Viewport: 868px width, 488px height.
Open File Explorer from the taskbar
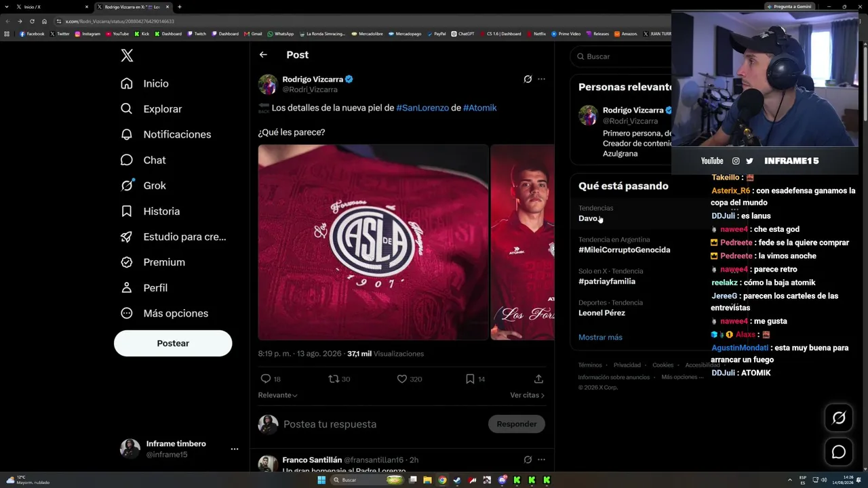click(x=427, y=480)
